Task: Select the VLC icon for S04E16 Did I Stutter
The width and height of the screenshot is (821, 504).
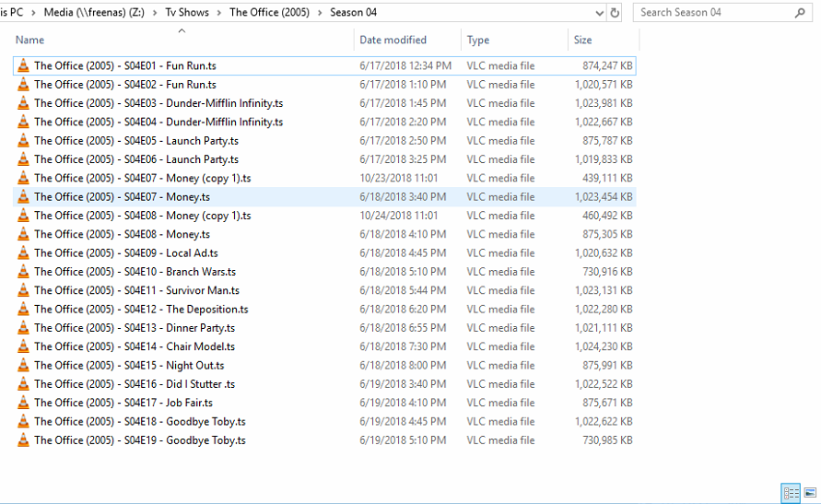Action: (23, 384)
